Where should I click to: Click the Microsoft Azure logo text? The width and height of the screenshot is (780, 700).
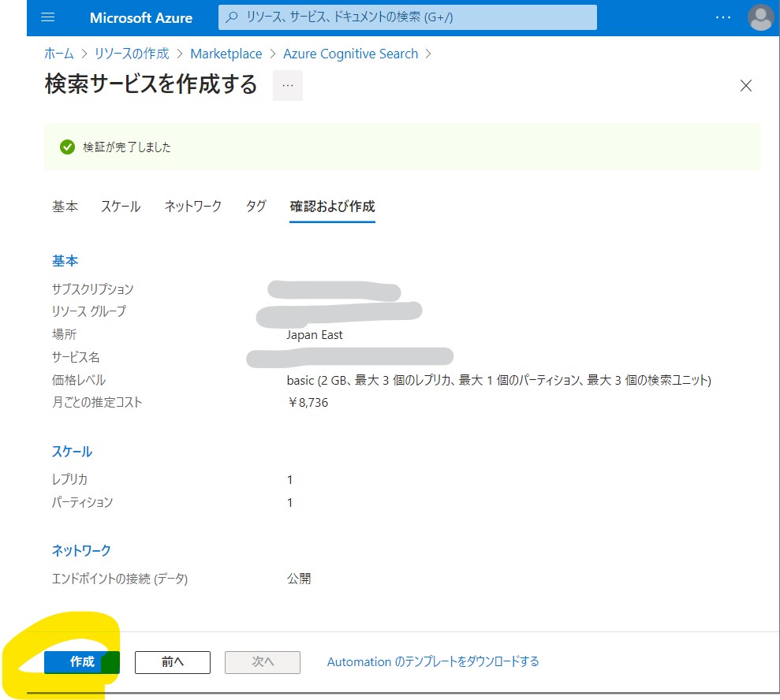[140, 18]
